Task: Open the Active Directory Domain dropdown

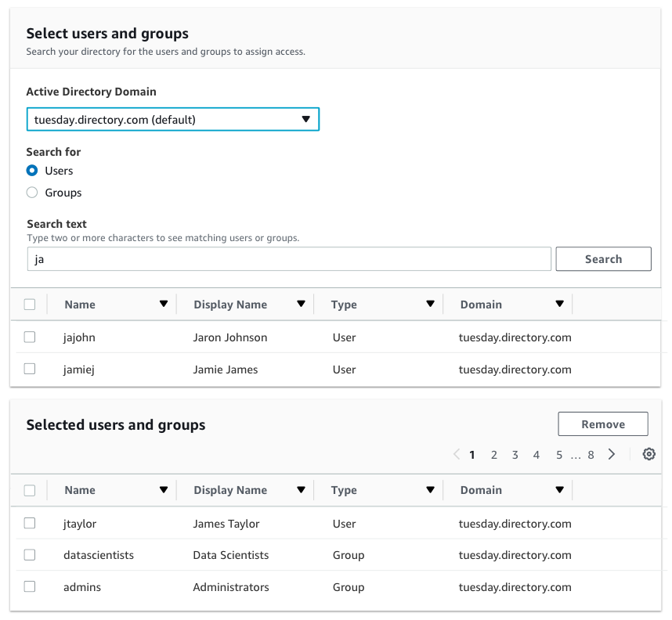Action: click(x=173, y=120)
